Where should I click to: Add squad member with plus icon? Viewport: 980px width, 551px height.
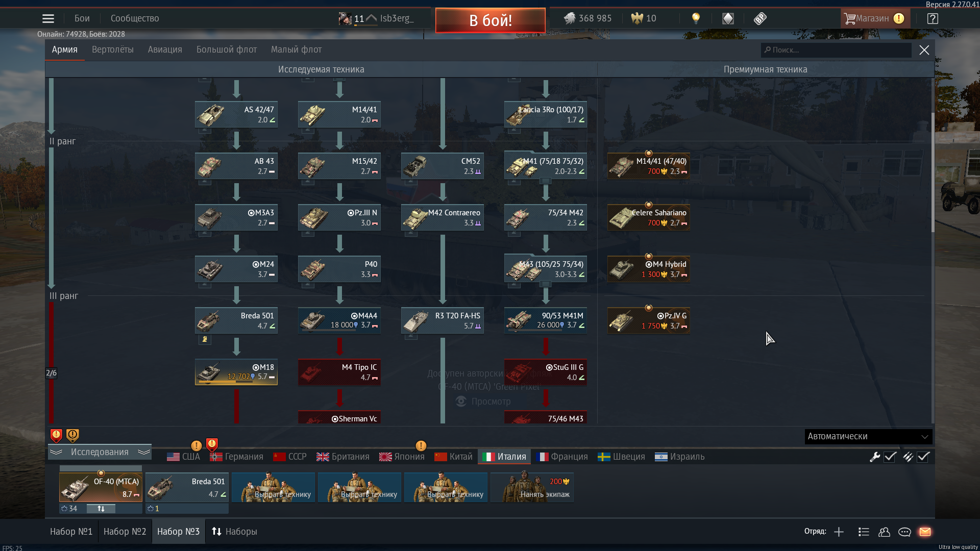click(839, 532)
